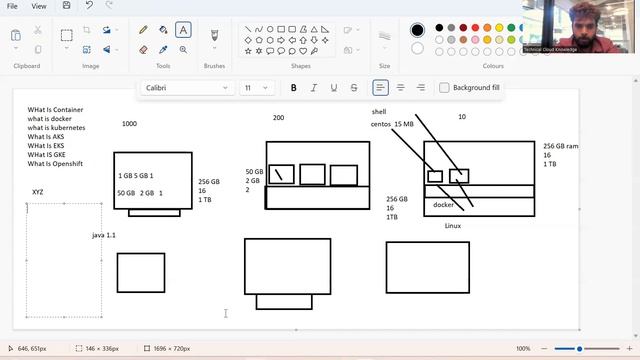Choose the Triangle shape
This screenshot has height=360, width=640.
(x=314, y=29)
